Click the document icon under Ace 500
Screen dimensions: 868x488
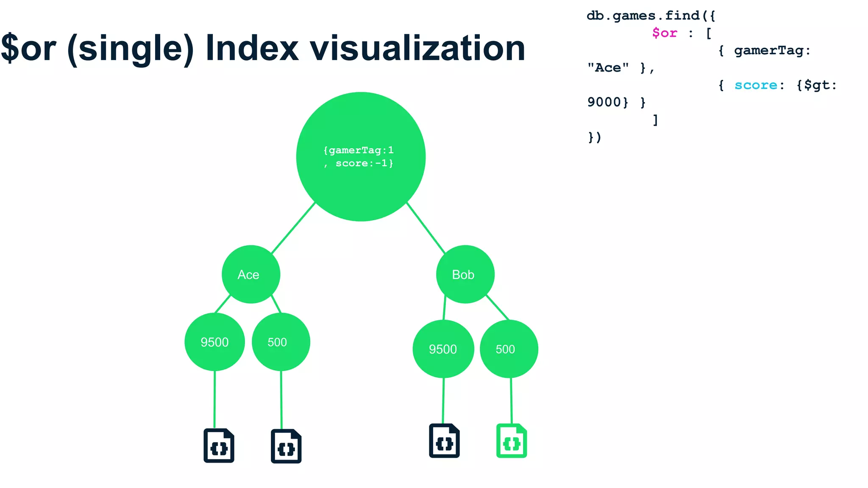click(286, 446)
